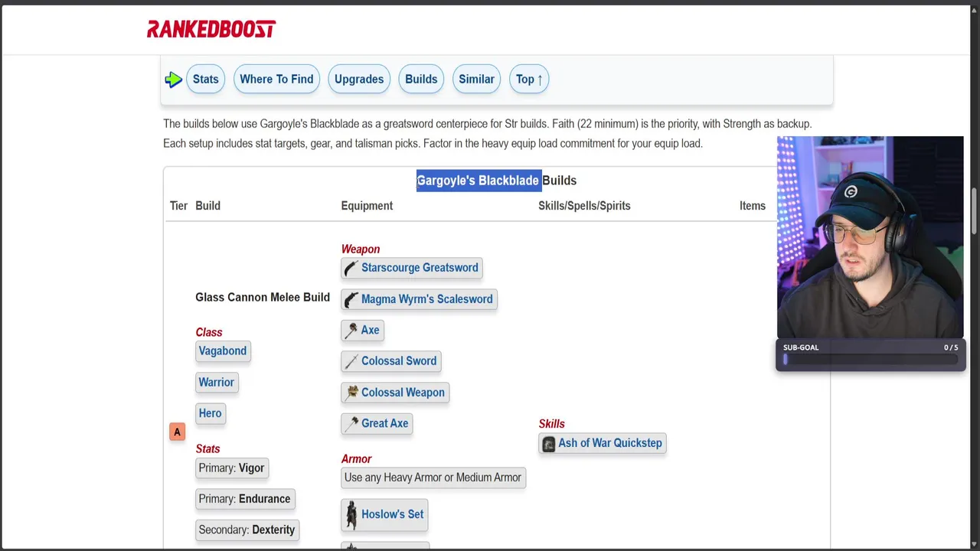Jump to the Where To Find section
980x551 pixels.
coord(276,79)
